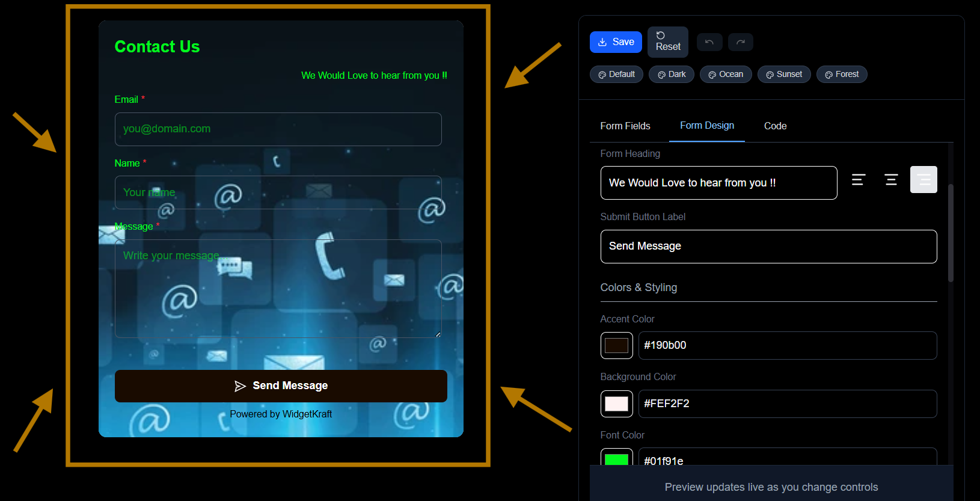Open the Background Color swatch picker
Viewport: 980px width, 501px height.
(x=616, y=404)
